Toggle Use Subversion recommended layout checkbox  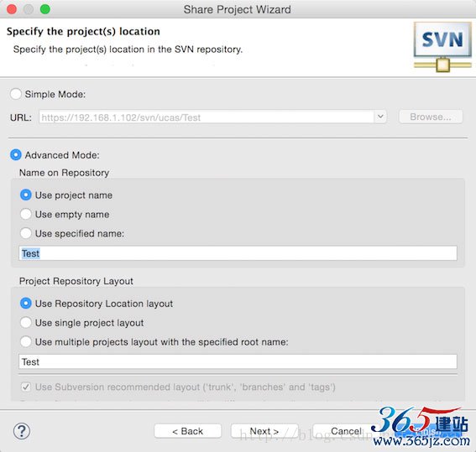click(x=26, y=387)
